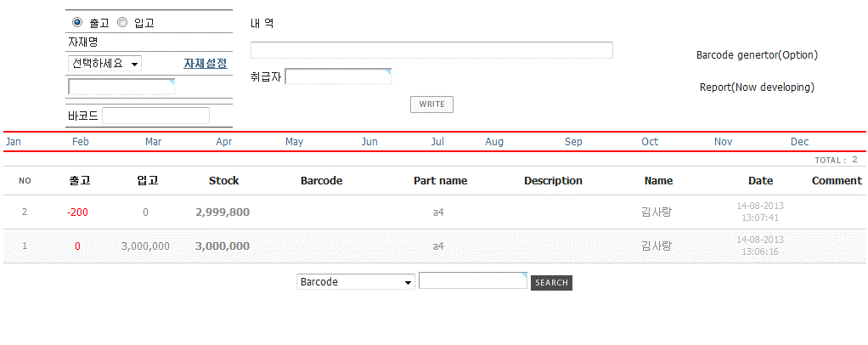Select the May month tab
Screen dimensions: 868x345
click(x=294, y=142)
